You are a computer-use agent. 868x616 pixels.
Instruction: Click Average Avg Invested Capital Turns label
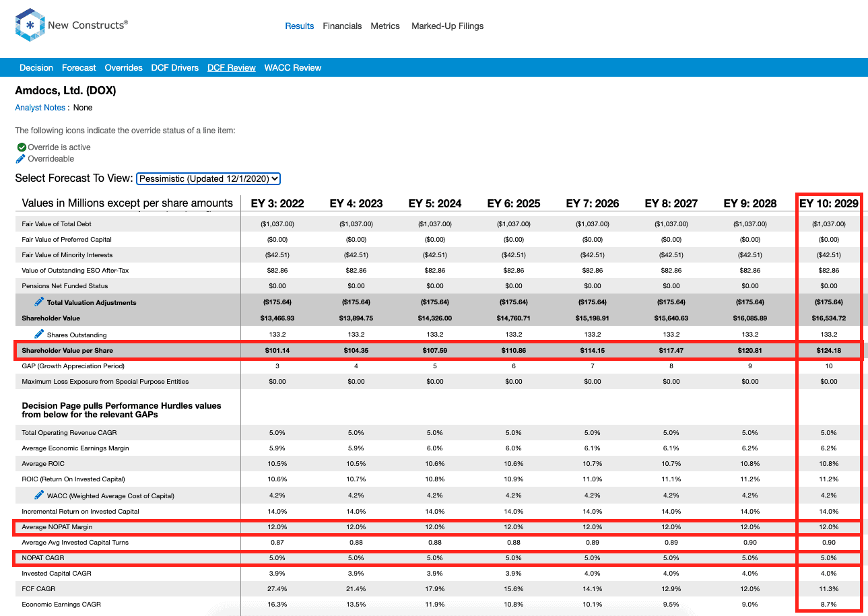[x=75, y=543]
